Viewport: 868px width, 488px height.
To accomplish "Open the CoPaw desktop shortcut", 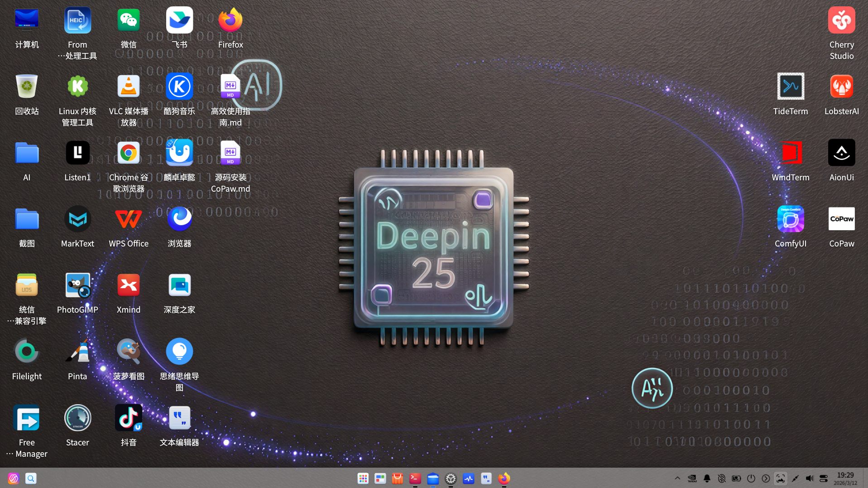I will pyautogui.click(x=841, y=219).
